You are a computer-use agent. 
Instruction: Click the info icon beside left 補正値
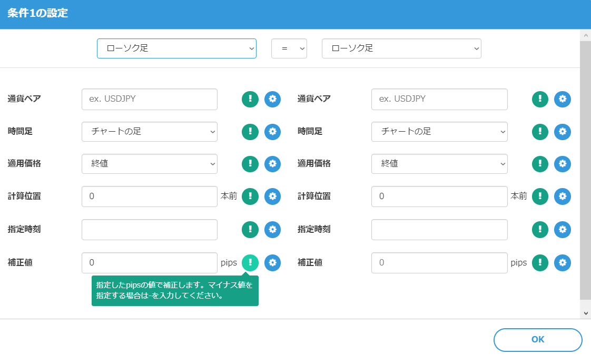tap(250, 262)
